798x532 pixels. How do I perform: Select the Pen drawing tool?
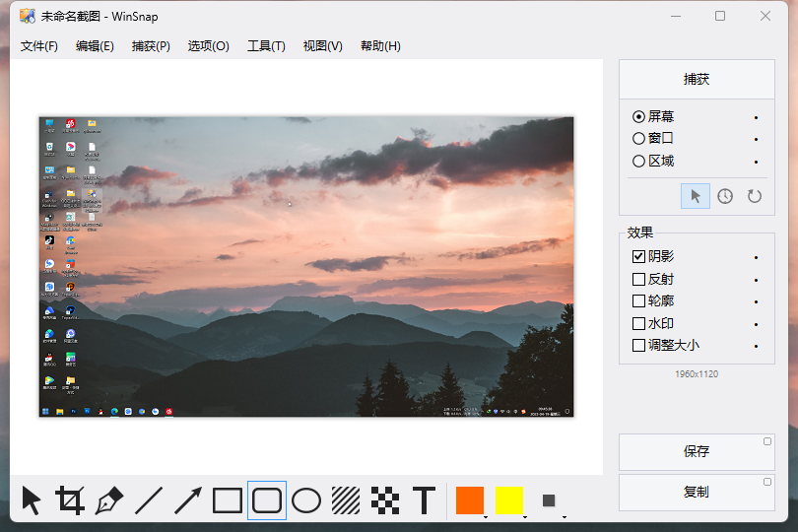click(109, 500)
